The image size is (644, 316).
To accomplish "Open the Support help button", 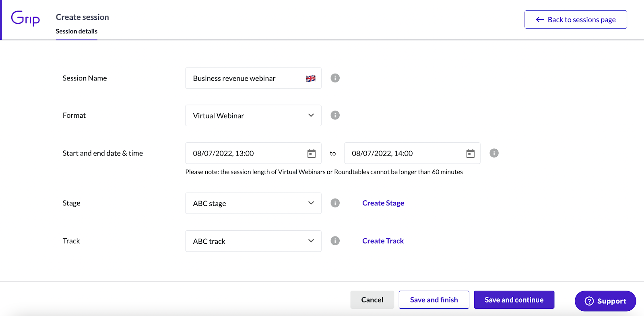I will point(605,301).
